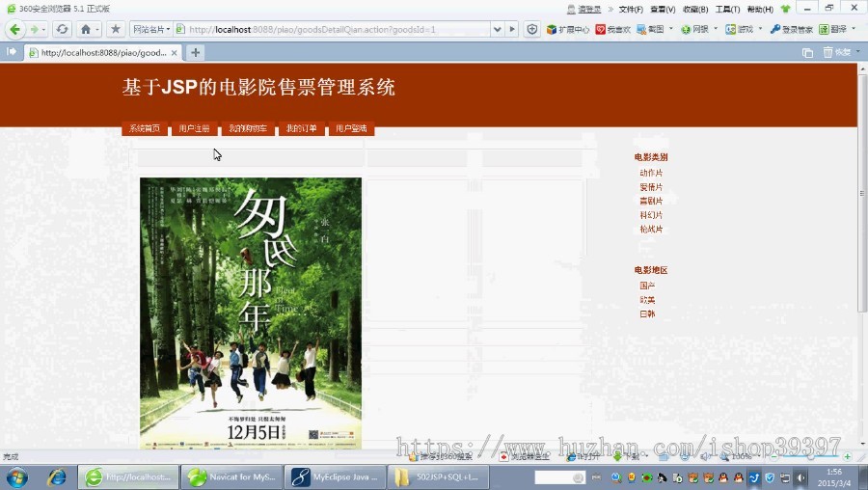Viewport: 868px width, 490px height.
Task: Open browser home page icon
Action: (x=85, y=29)
